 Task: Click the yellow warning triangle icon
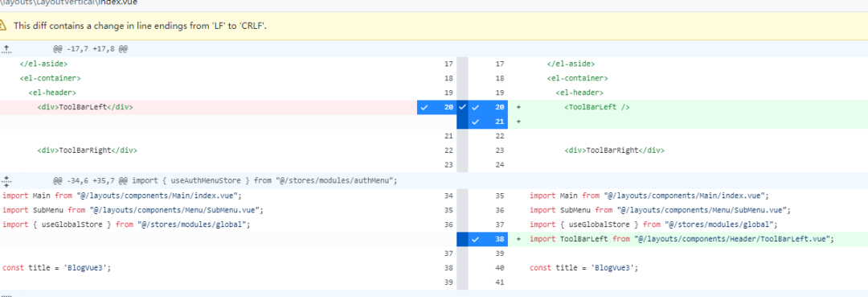pyautogui.click(x=3, y=26)
